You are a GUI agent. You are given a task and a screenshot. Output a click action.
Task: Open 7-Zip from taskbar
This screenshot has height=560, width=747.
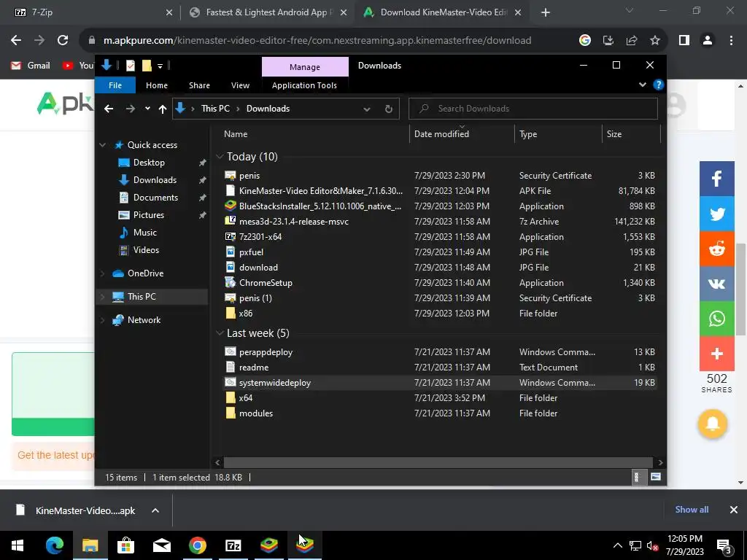(233, 545)
